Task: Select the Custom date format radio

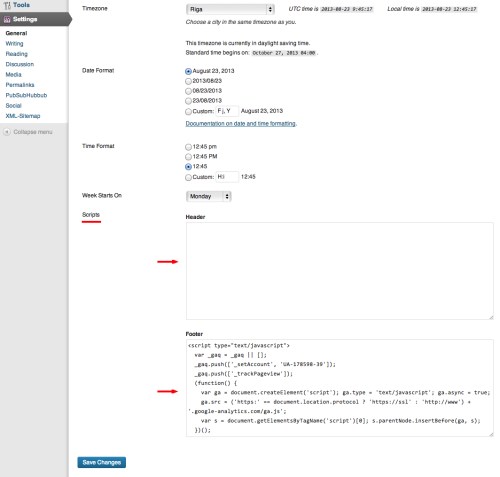Action: point(188,112)
